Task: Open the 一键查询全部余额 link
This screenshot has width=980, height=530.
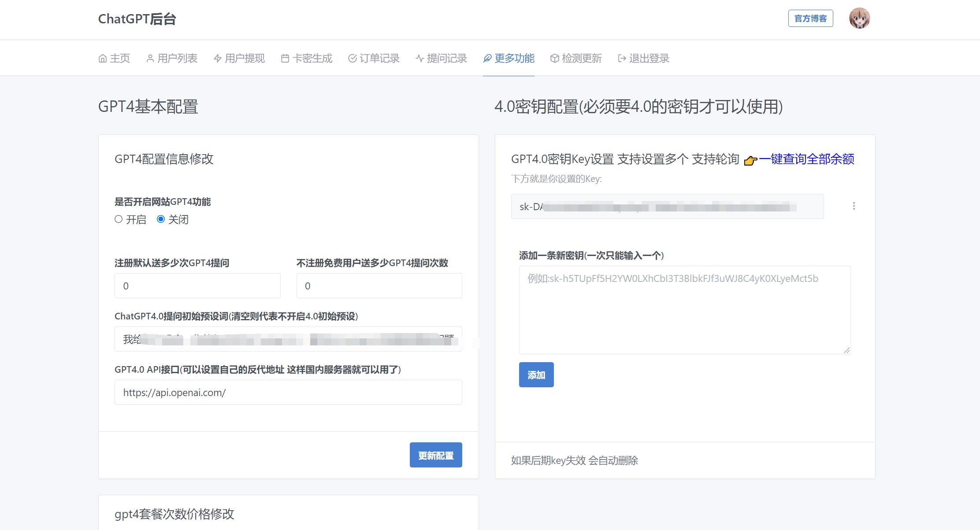Action: (x=806, y=159)
